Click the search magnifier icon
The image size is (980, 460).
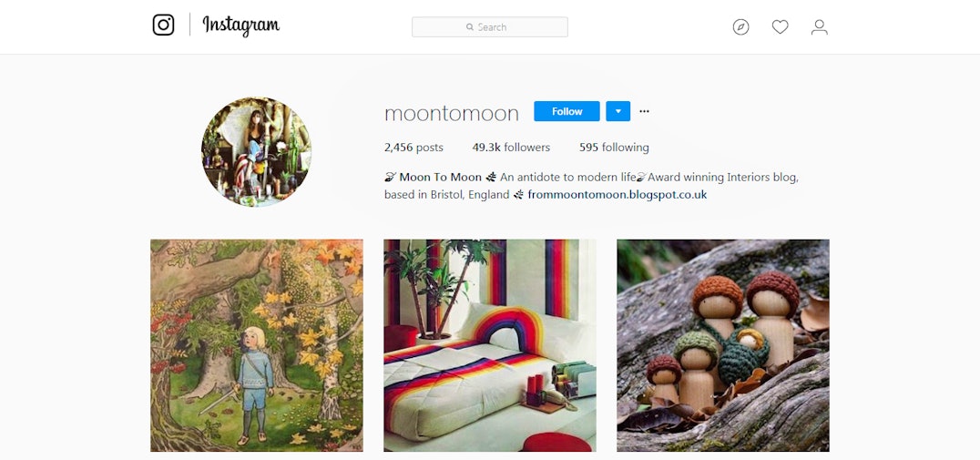470,27
